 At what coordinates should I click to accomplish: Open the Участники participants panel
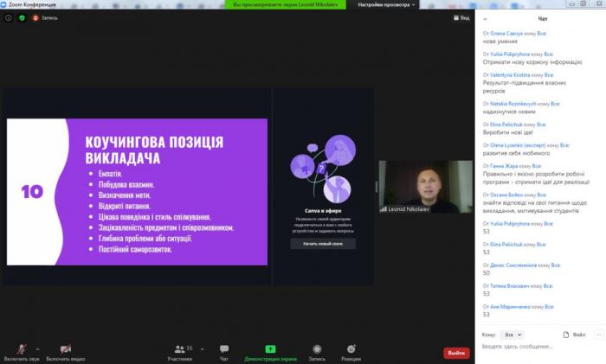[x=179, y=349]
